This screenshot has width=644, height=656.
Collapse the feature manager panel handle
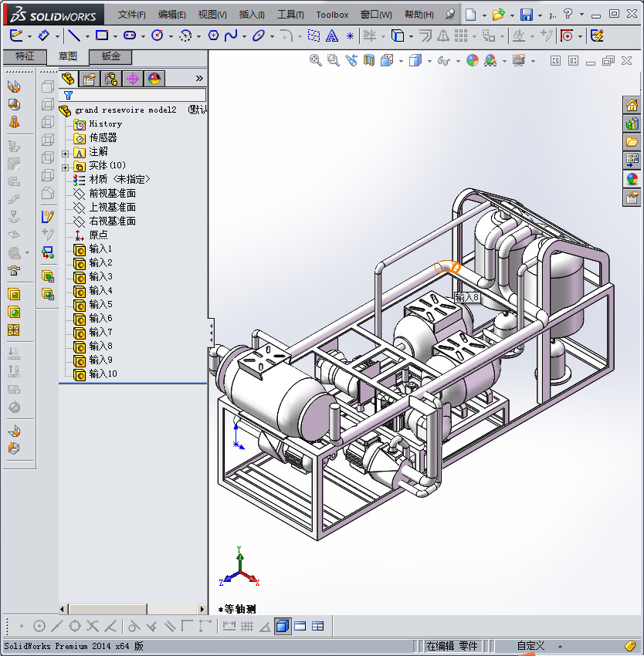(x=211, y=333)
